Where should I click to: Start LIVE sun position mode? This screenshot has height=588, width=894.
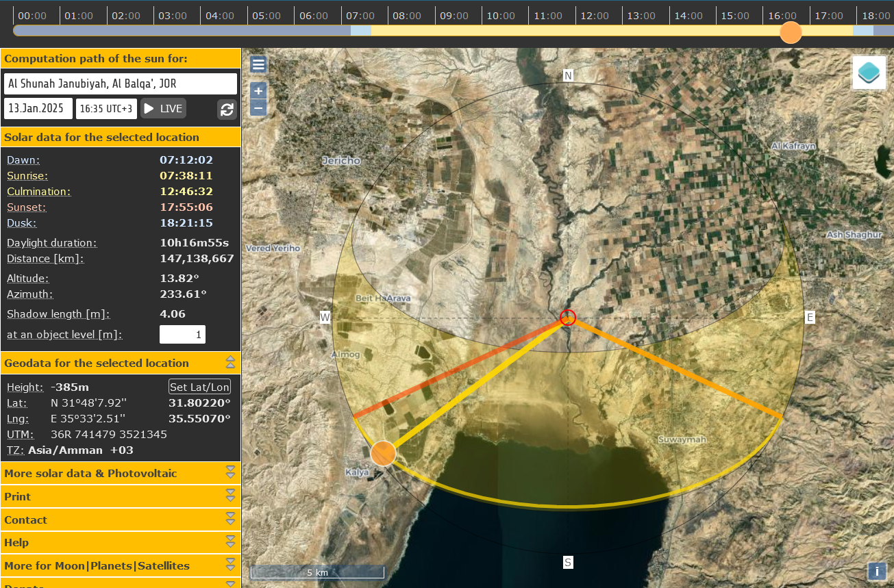(163, 108)
